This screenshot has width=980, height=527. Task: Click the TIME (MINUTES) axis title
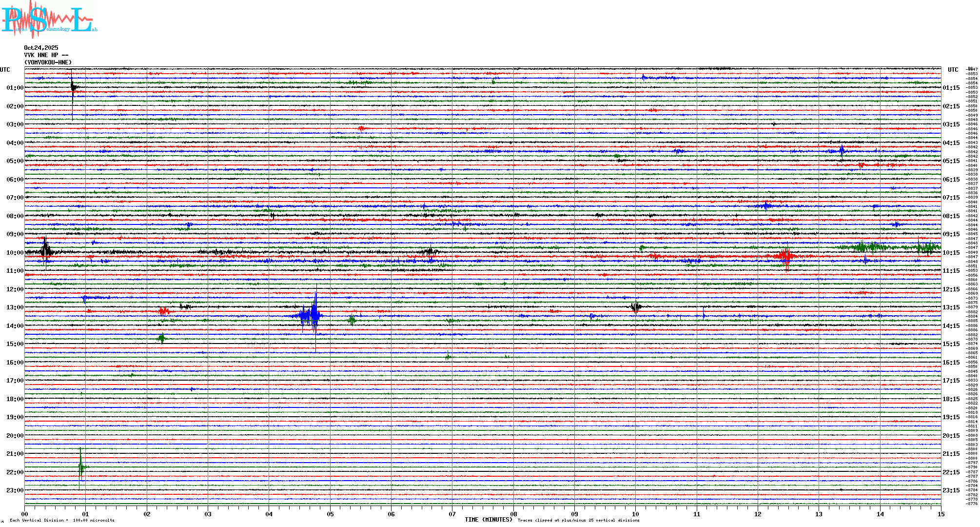point(489,520)
